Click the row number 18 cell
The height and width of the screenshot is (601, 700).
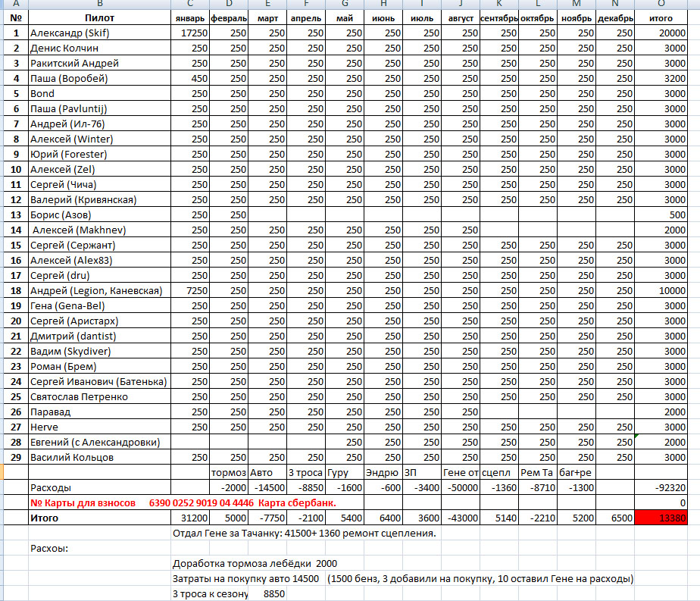coord(16,291)
